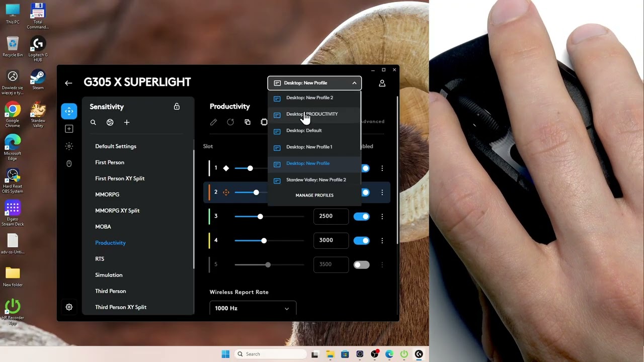
Task: Disable DPI slot 3 with its switch
Action: click(x=361, y=217)
